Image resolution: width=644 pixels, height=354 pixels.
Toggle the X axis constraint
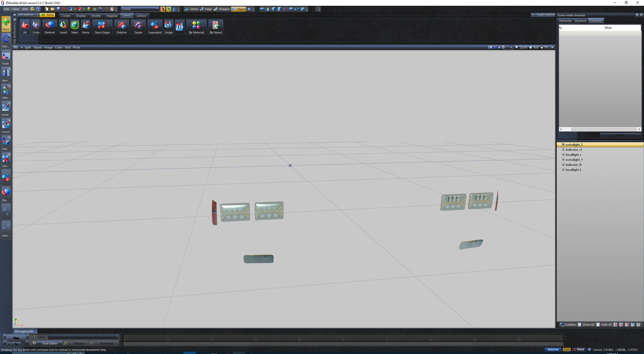(163, 9)
